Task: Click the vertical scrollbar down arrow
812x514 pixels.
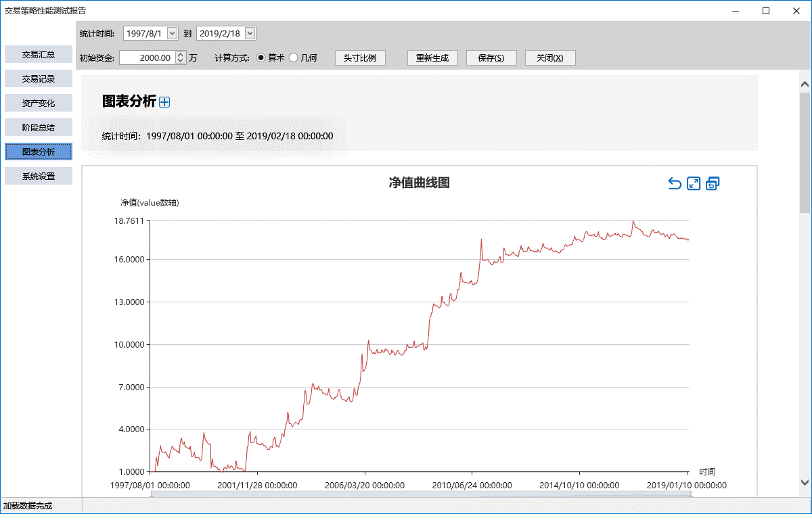Action: tap(805, 482)
